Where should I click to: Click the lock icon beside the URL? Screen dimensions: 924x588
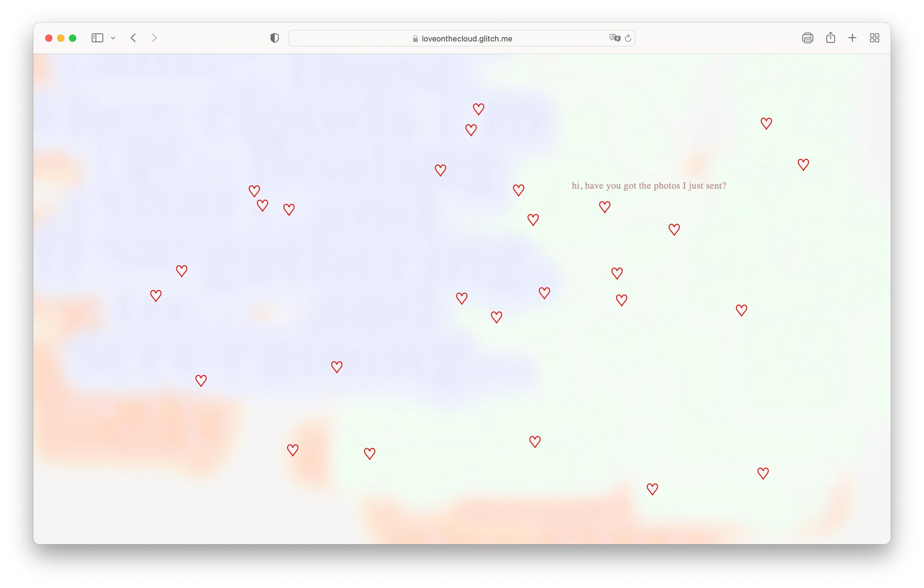click(415, 39)
